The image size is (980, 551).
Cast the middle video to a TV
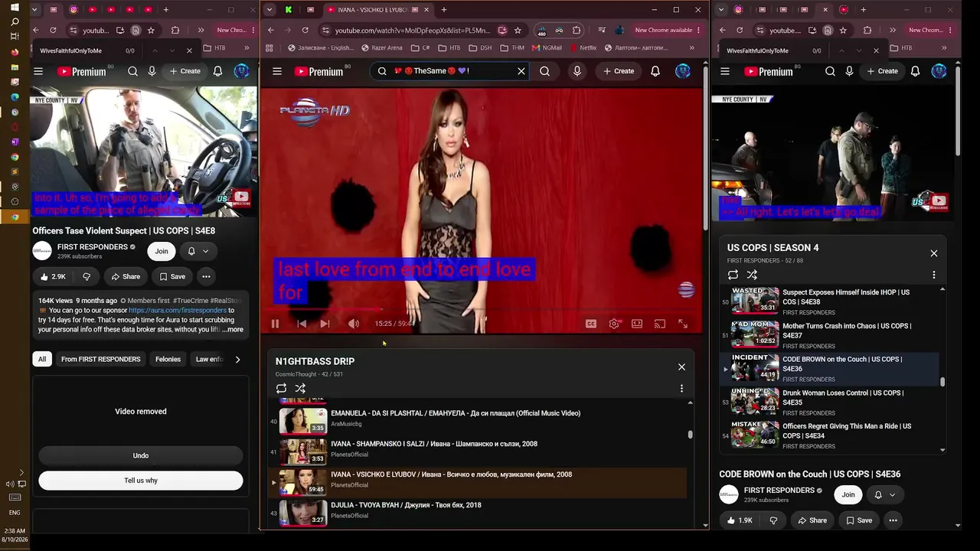pos(660,324)
